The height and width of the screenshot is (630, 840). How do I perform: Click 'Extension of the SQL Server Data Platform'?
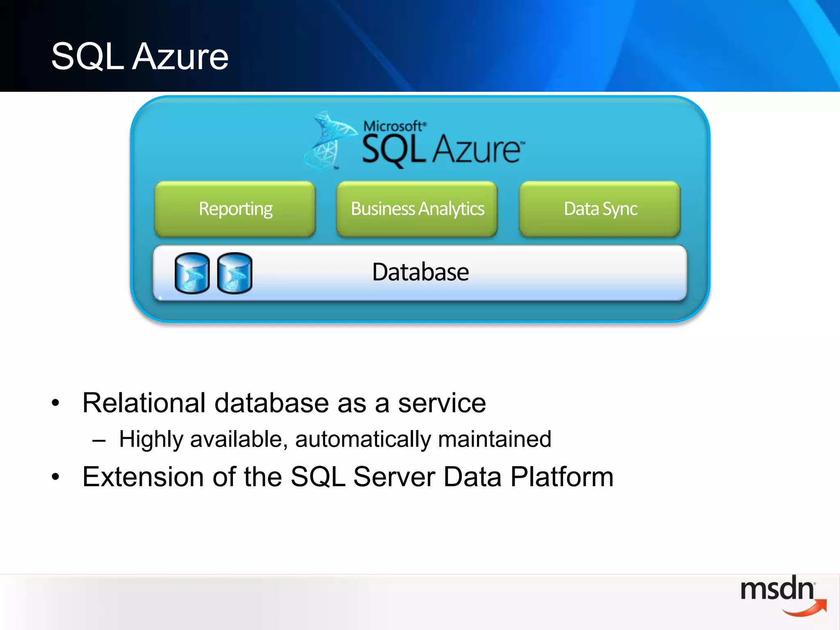point(348,477)
